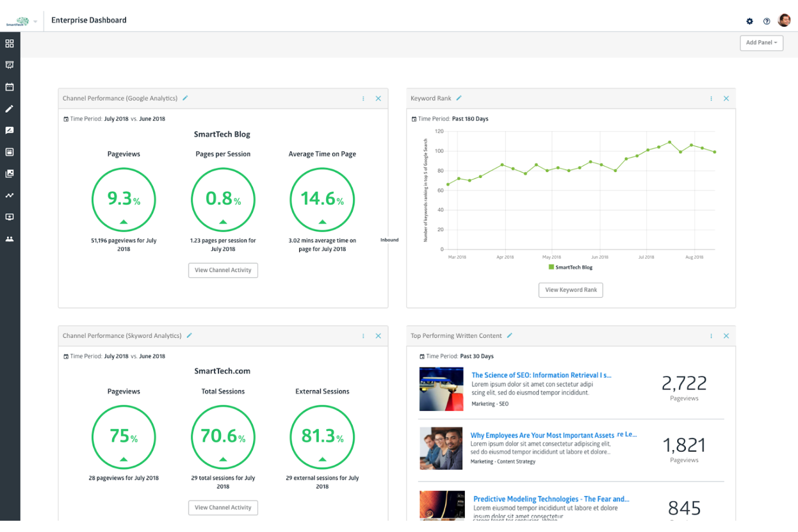Viewport: 798px width, 532px height.
Task: Edit the Top Performing Written Content title
Action: point(510,335)
